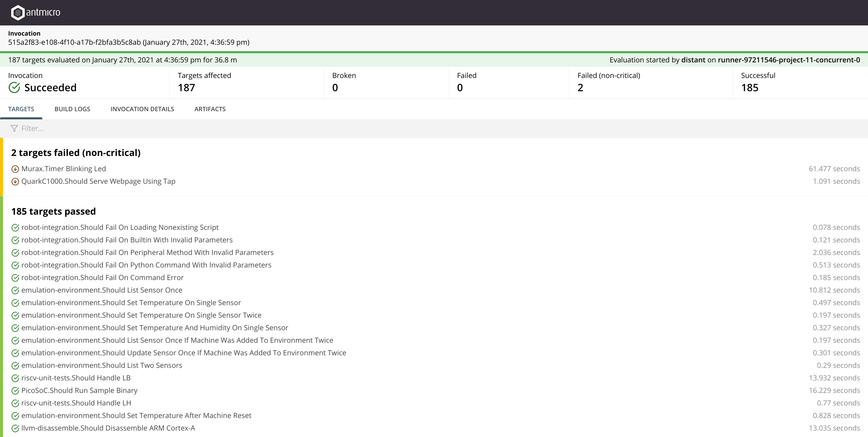Open Murax.Timer Blinking Led target
The width and height of the screenshot is (868, 437).
(63, 169)
